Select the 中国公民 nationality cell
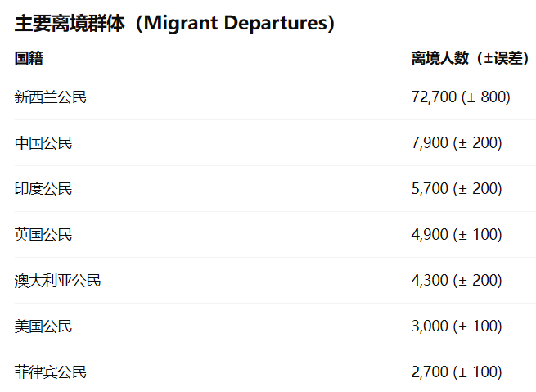The width and height of the screenshot is (536, 392). click(x=43, y=143)
